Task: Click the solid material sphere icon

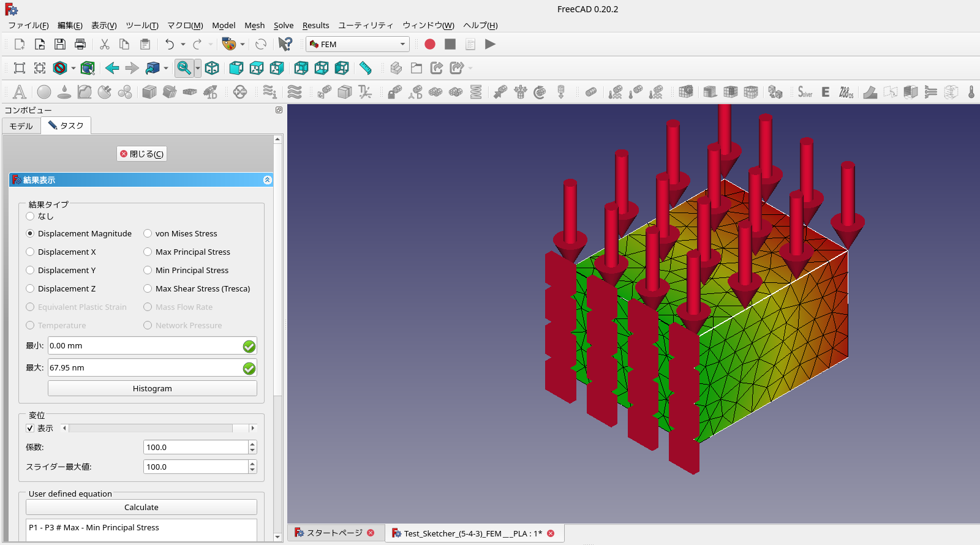Action: coord(44,92)
